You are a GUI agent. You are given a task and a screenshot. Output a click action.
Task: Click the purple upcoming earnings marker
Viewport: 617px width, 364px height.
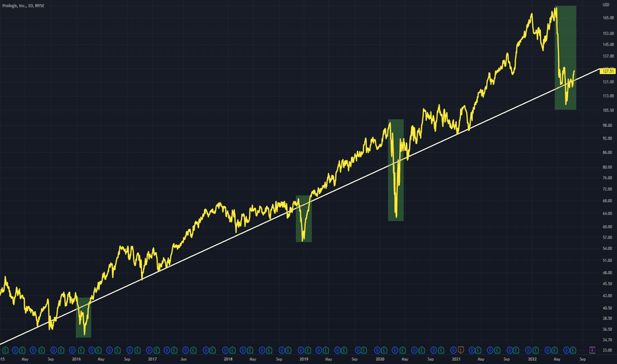point(592,350)
